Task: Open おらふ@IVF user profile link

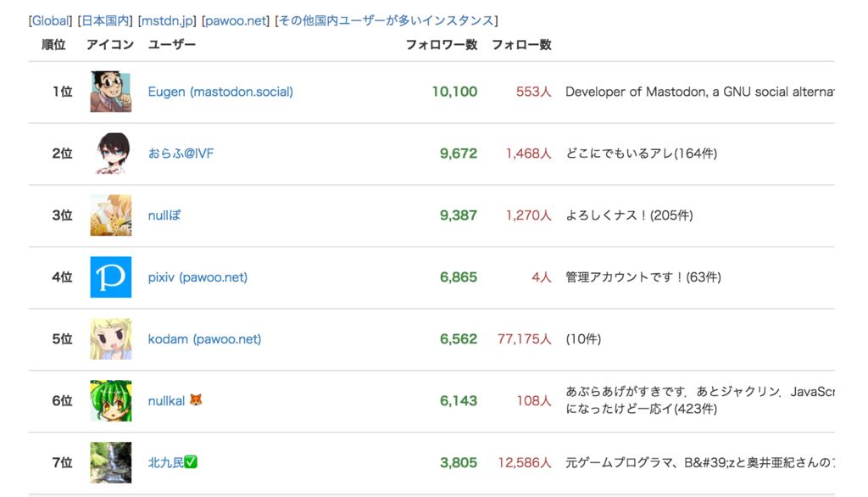Action: click(181, 154)
